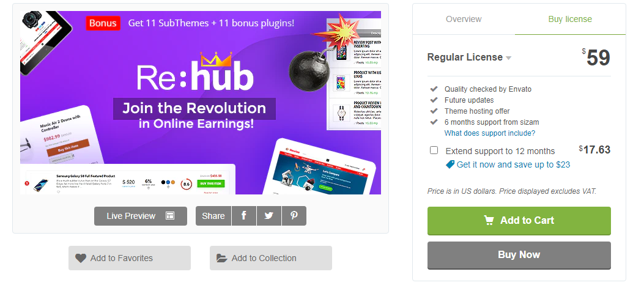Image resolution: width=644 pixels, height=288 pixels.
Task: Click the heart icon in Add to Favorites
Action: pos(81,258)
